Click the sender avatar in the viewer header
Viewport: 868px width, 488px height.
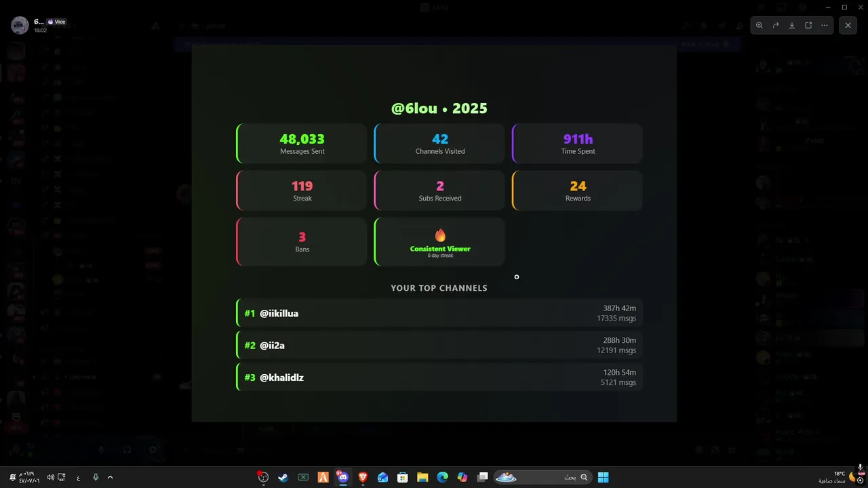[x=20, y=26]
